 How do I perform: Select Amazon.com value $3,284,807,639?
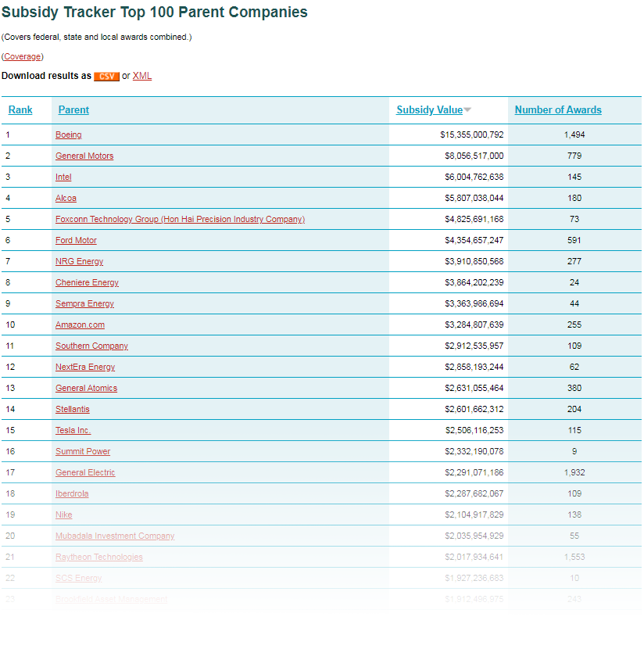pyautogui.click(x=474, y=325)
